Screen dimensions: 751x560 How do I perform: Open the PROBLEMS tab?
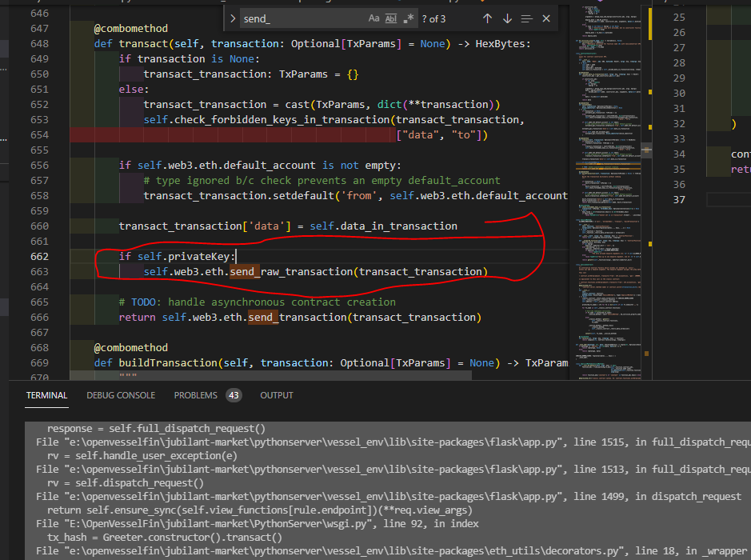[195, 395]
